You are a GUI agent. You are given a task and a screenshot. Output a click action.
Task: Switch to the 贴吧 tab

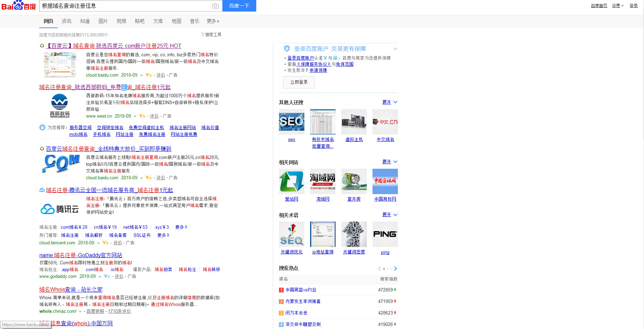[x=140, y=21]
